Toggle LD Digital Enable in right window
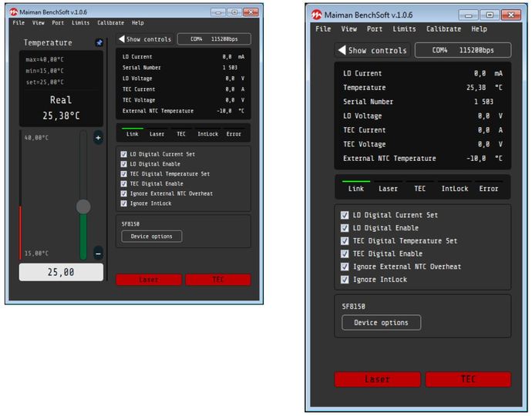 345,228
